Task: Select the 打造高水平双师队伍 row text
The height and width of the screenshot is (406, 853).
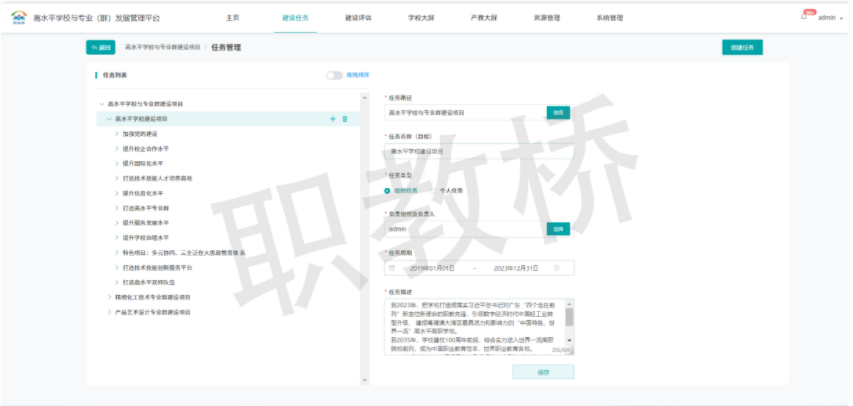Action: tap(148, 282)
